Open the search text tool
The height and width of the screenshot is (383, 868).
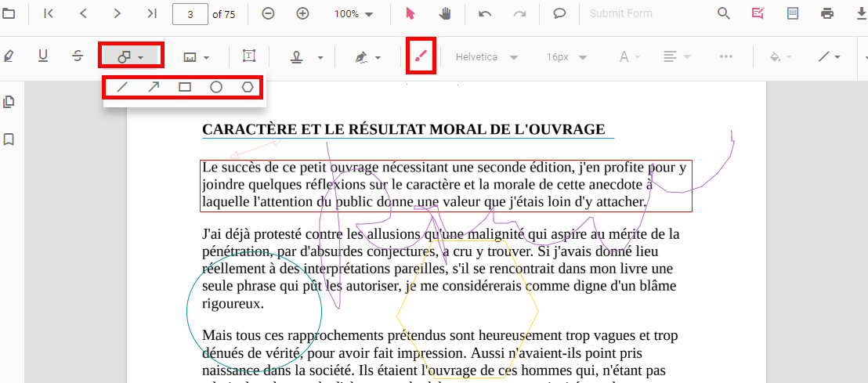pyautogui.click(x=724, y=14)
